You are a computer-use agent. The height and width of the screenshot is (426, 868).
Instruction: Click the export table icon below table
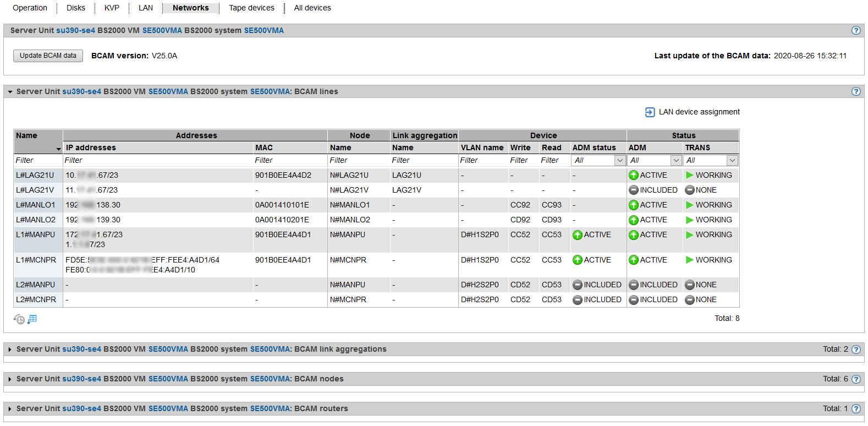click(32, 319)
